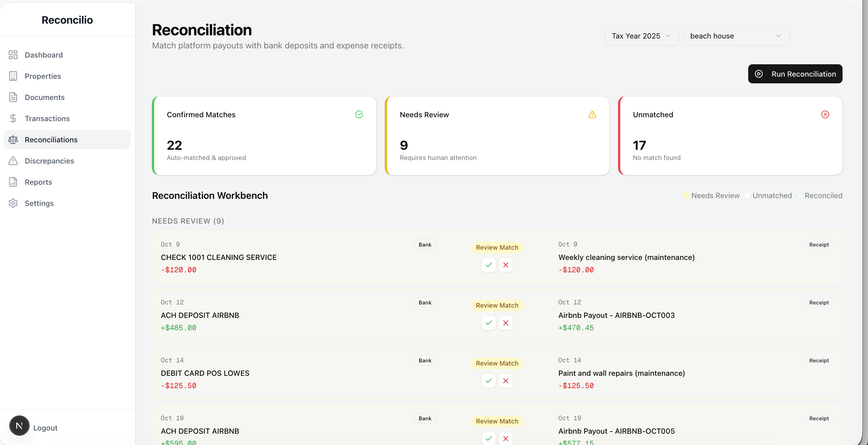Click the Dashboard grid icon
This screenshot has height=445, width=868.
point(13,55)
